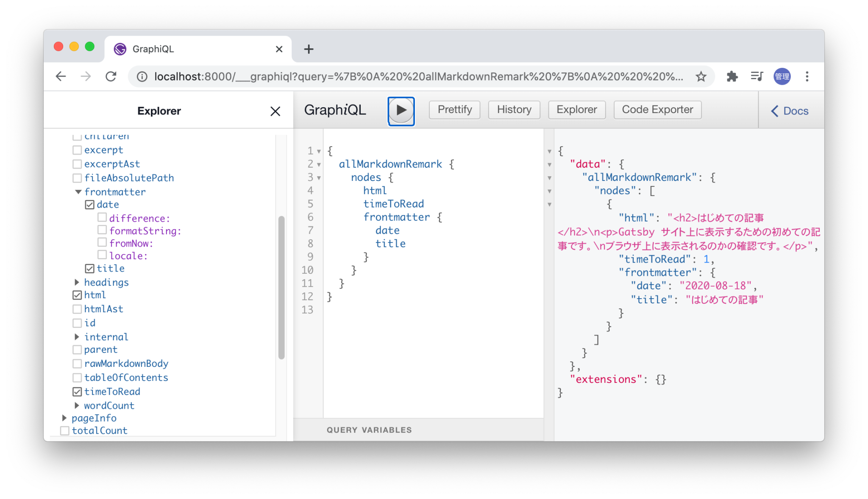Viewport: 868px width, 499px height.
Task: Uncheck the timeToRead field checkbox
Action: (77, 392)
